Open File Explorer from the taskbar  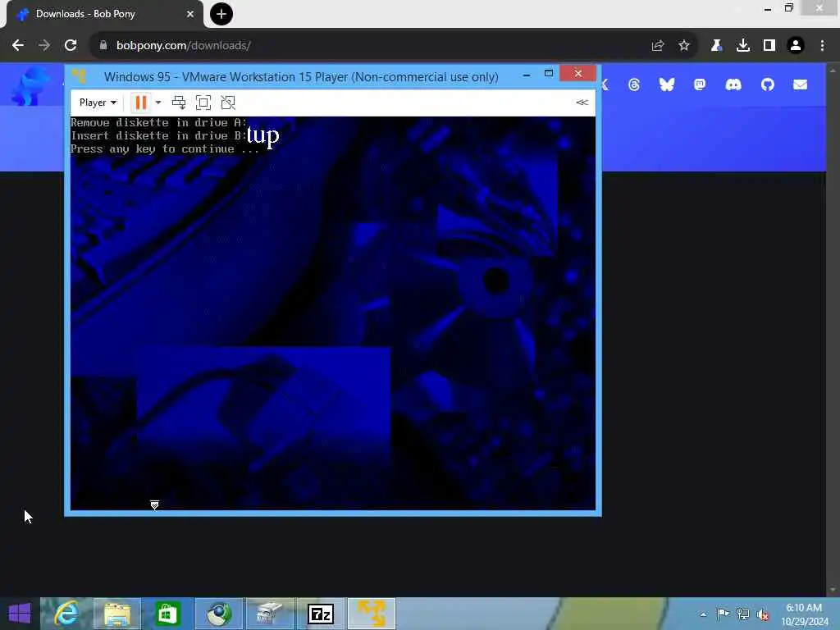117,614
